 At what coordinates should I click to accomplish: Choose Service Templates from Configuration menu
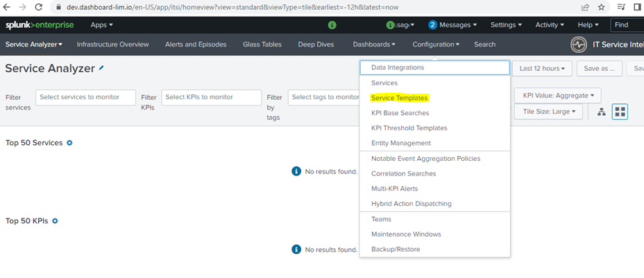pos(399,98)
